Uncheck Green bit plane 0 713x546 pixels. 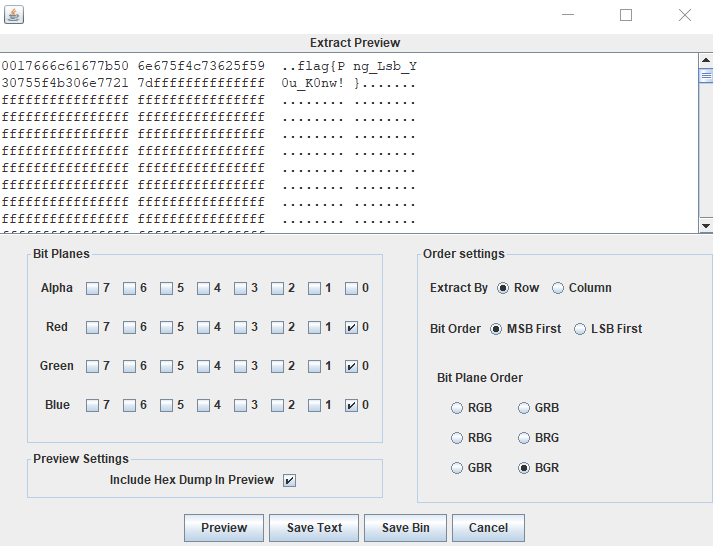click(351, 366)
